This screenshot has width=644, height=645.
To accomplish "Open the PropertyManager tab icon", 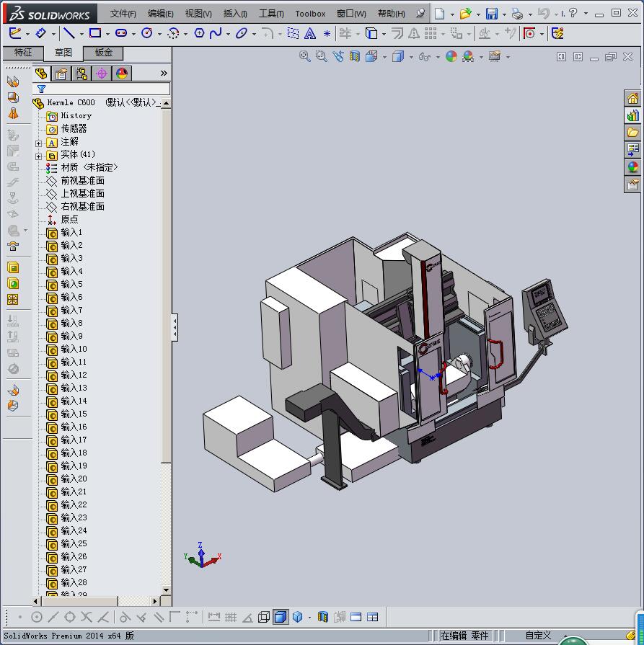I will point(61,73).
